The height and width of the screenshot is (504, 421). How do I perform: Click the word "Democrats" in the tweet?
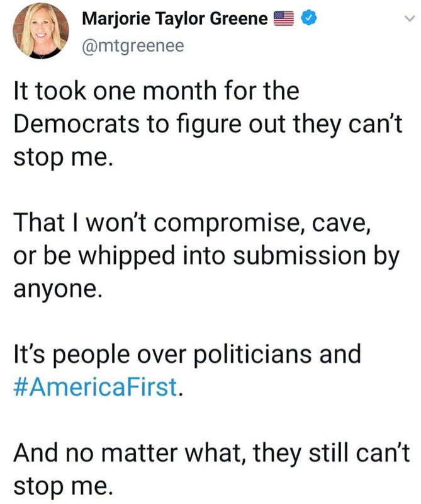pyautogui.click(x=74, y=125)
